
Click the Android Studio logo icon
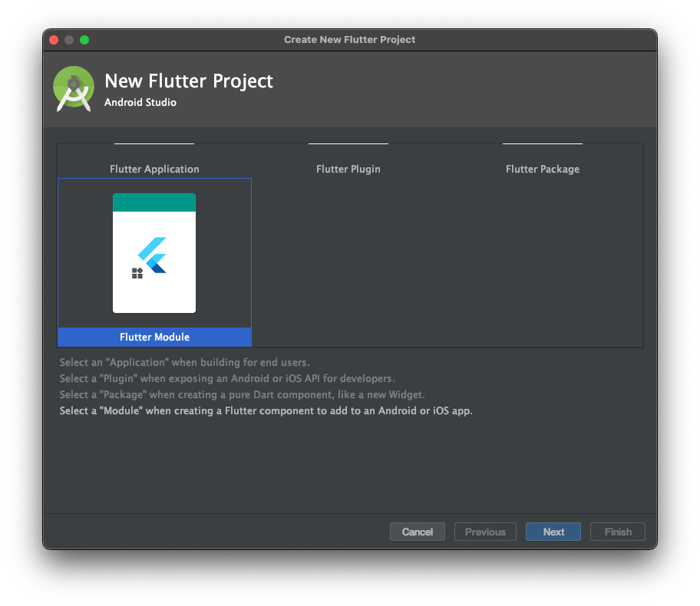coord(74,89)
